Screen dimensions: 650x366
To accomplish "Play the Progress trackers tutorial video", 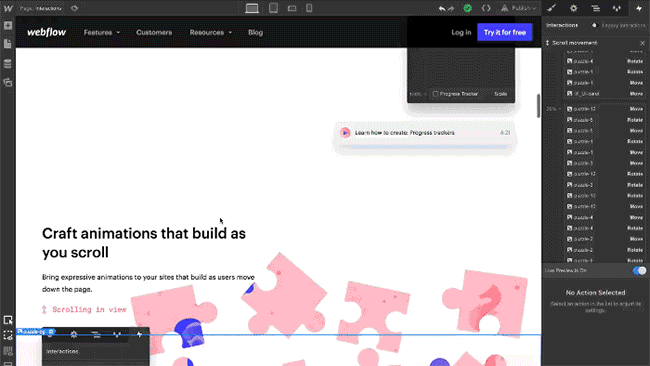I will click(345, 133).
